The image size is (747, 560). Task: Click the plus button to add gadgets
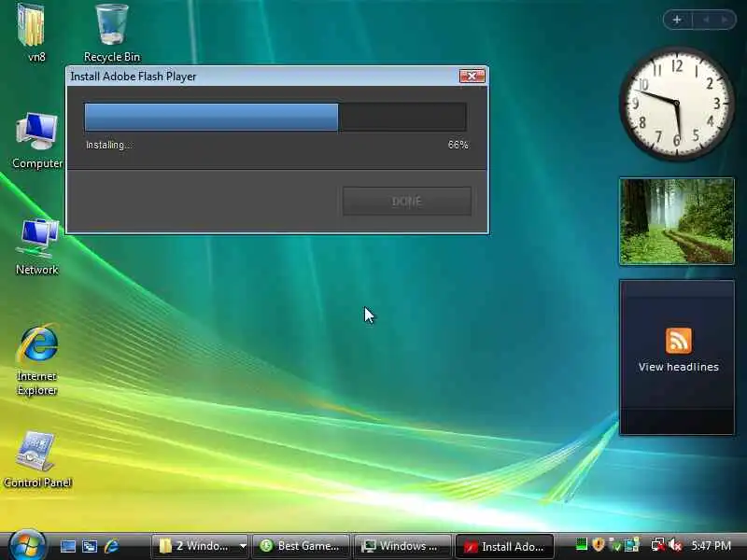coord(677,20)
